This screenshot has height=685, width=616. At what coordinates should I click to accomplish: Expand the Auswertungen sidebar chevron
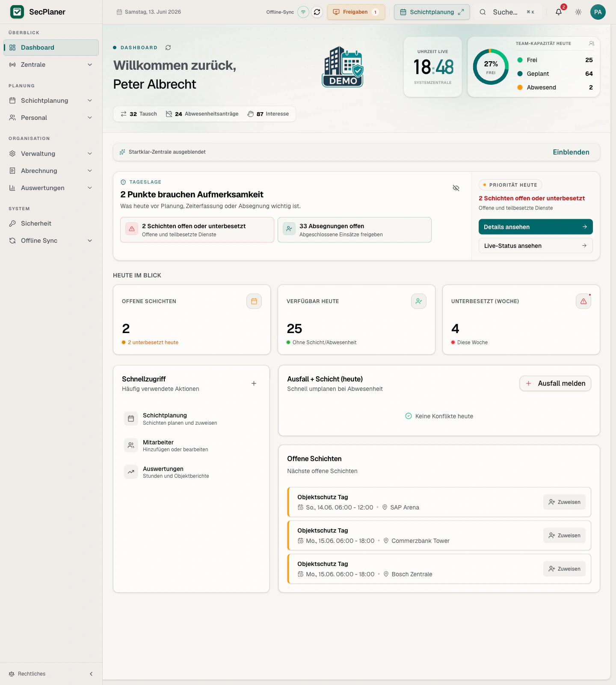point(90,188)
